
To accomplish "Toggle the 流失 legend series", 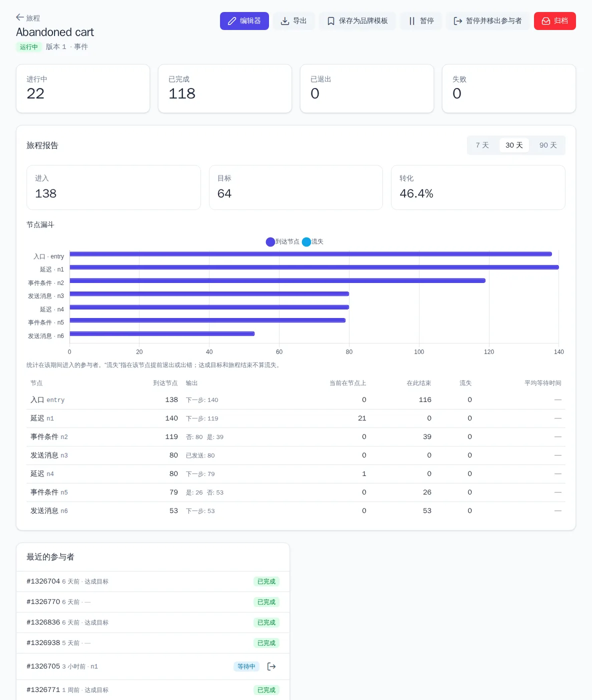I will coord(313,242).
